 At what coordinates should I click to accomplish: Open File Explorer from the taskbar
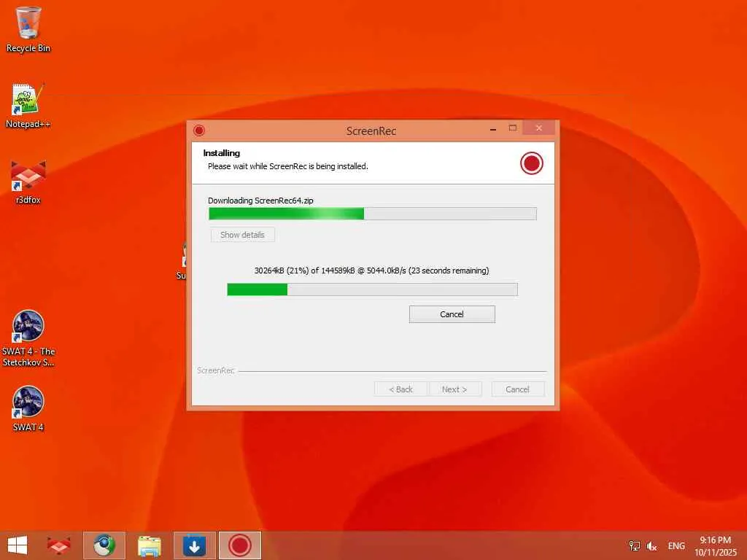point(149,545)
